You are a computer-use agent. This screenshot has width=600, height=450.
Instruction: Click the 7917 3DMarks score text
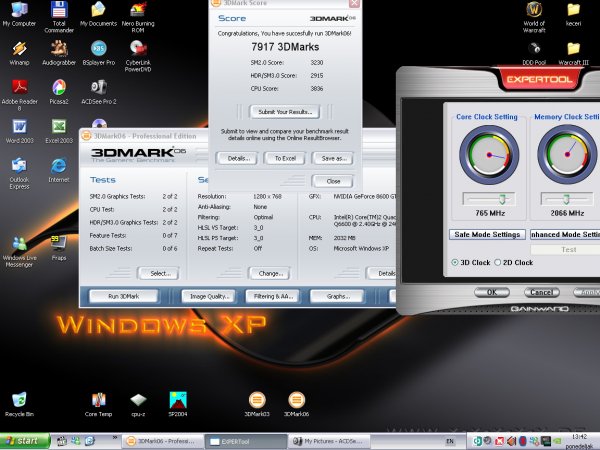[285, 47]
